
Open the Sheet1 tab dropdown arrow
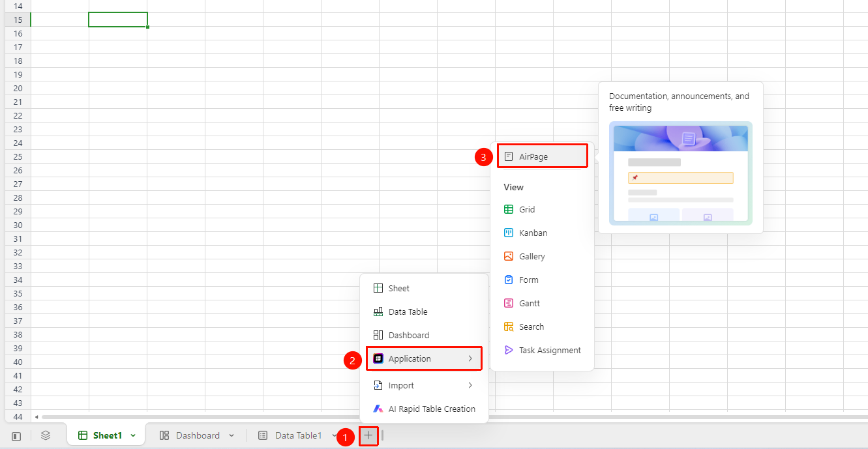(x=133, y=435)
